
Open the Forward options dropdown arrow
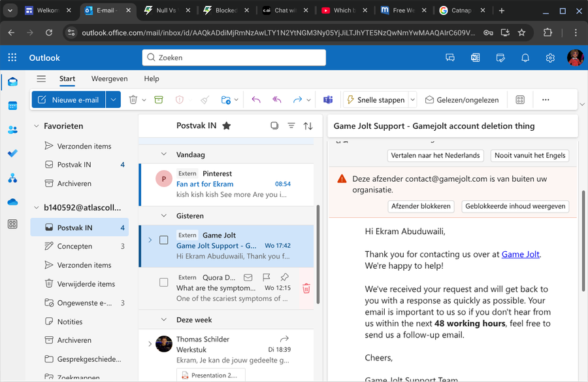(308, 100)
